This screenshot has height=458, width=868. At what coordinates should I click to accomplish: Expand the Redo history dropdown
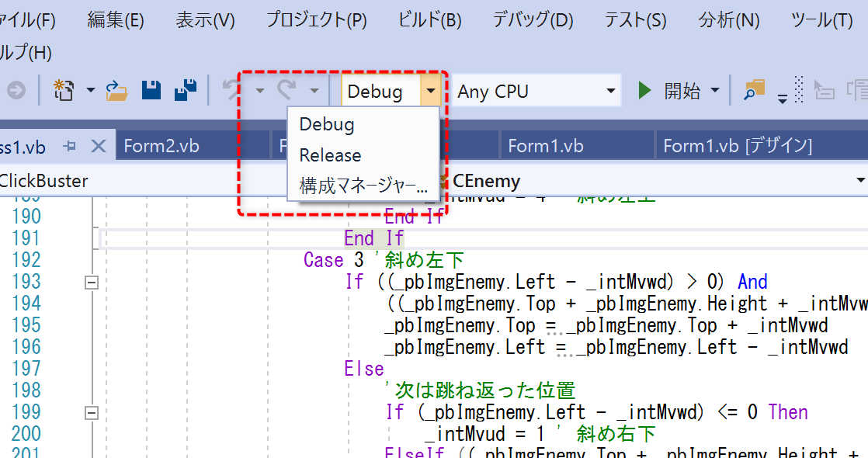coord(314,90)
